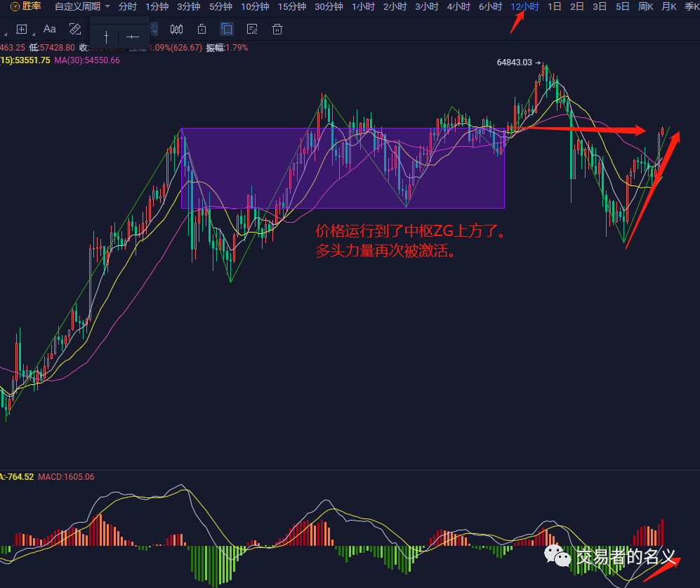This screenshot has width=700, height=588.
Task: Switch to the 5分钟 timeframe
Action: click(x=220, y=7)
